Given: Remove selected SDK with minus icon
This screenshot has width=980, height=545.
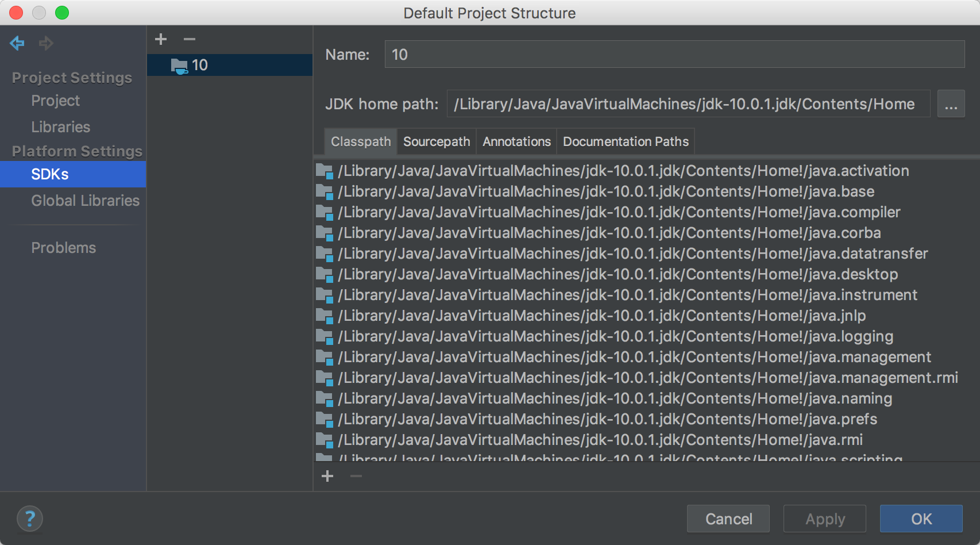Looking at the screenshot, I should click(x=190, y=39).
